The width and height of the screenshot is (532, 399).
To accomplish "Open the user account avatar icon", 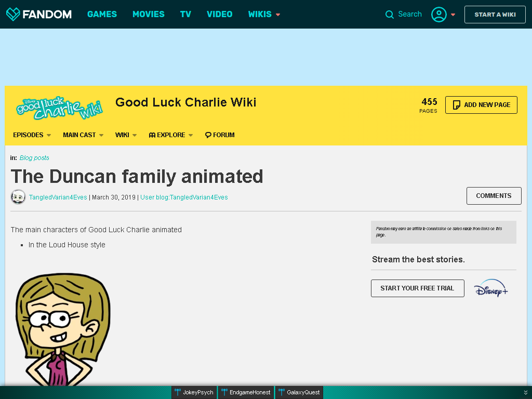I will click(438, 14).
